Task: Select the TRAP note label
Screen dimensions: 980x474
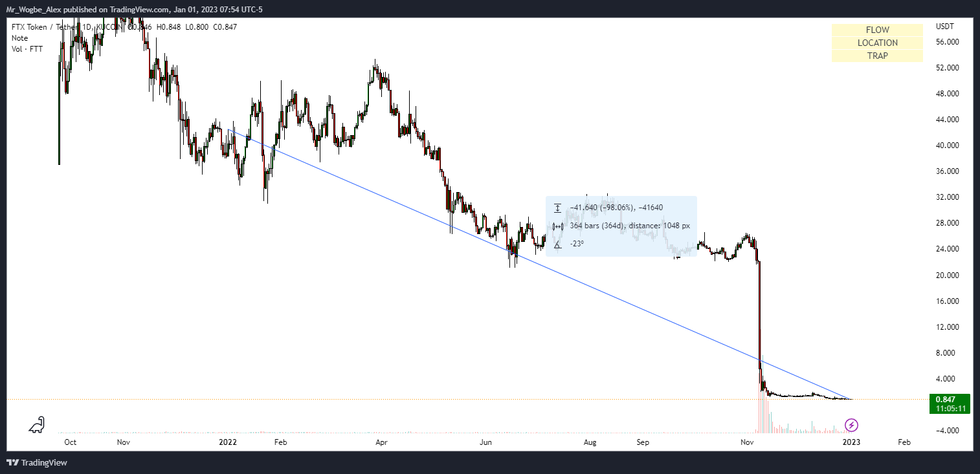Action: [x=877, y=56]
